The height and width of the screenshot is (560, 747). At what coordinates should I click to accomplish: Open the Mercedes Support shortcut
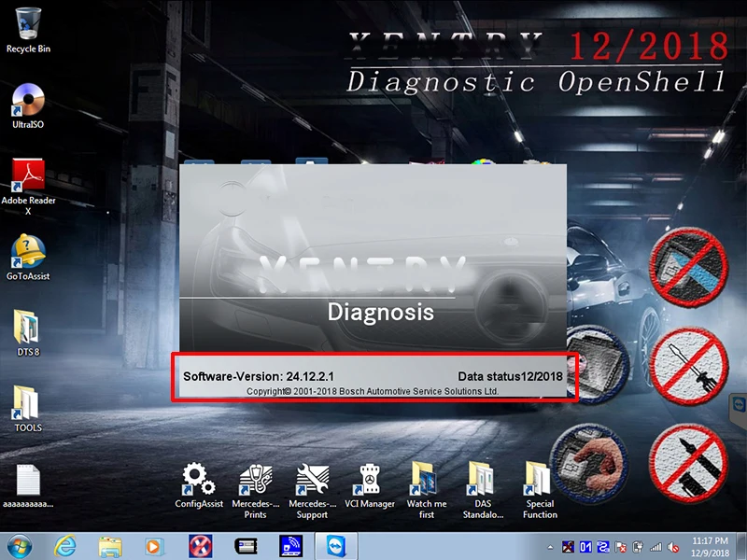pos(312,491)
